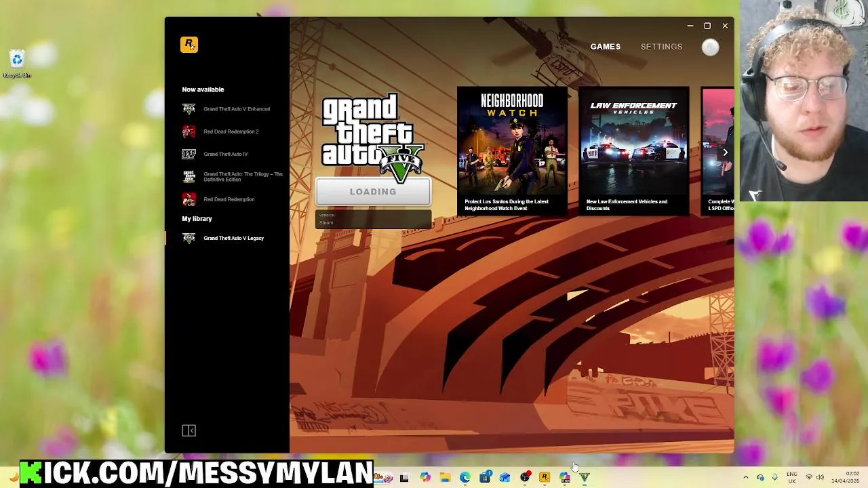Maximize the Rockstar Games Launcher window

(x=707, y=26)
